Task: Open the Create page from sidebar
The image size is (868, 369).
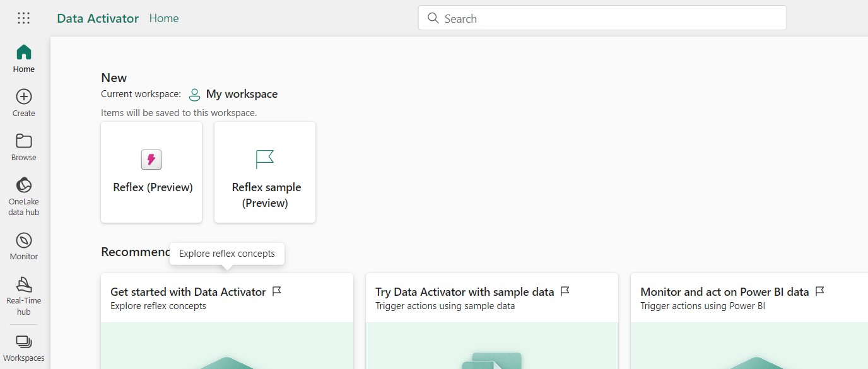Action: tap(24, 102)
